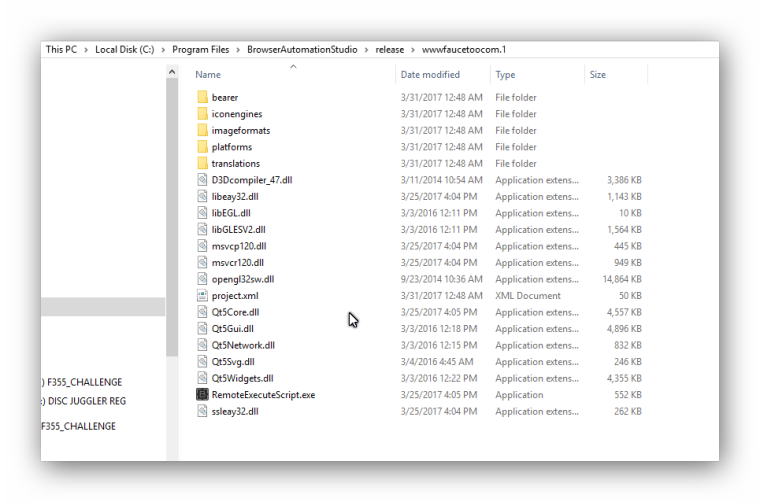Select project.xml file name

tap(235, 296)
